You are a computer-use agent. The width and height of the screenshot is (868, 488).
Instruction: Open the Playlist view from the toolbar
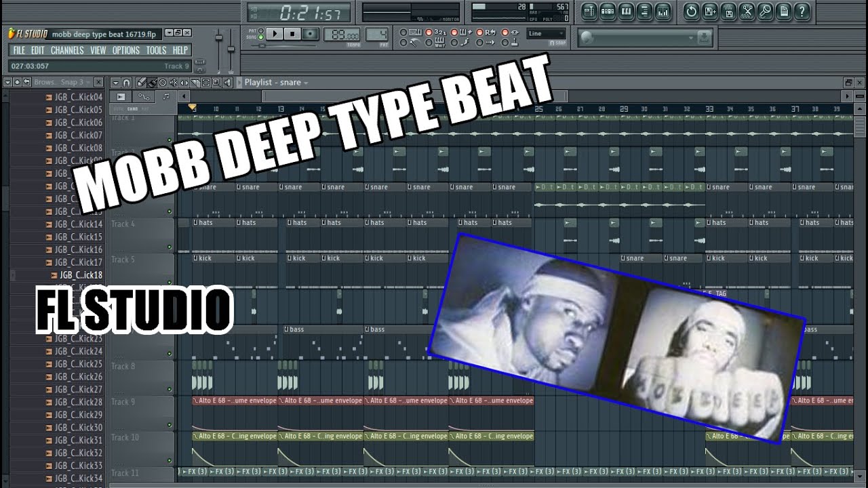[x=589, y=11]
